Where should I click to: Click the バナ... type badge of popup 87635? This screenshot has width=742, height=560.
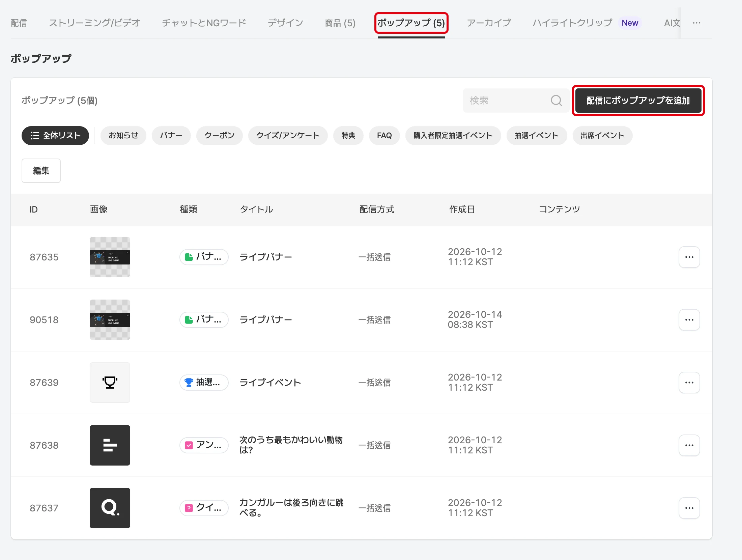(204, 257)
